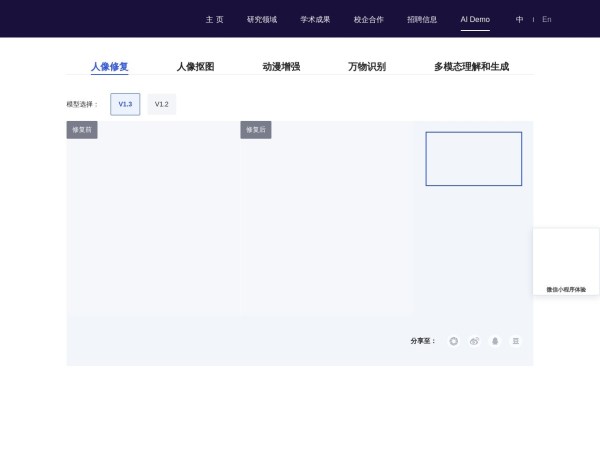This screenshot has height=450, width=600.
Task: Click the 校企合作 navigation link
Action: [368, 19]
